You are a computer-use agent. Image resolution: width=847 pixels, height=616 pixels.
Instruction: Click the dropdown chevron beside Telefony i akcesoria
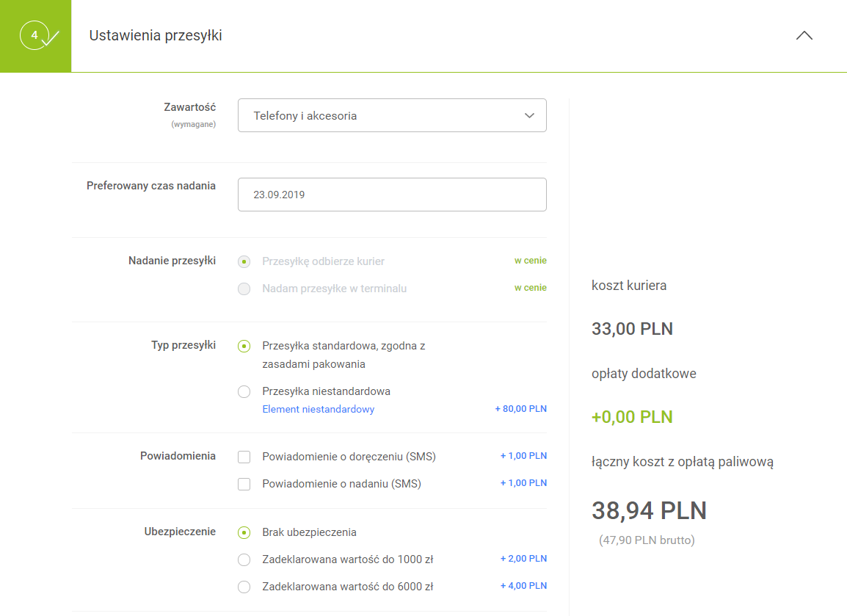pos(529,115)
